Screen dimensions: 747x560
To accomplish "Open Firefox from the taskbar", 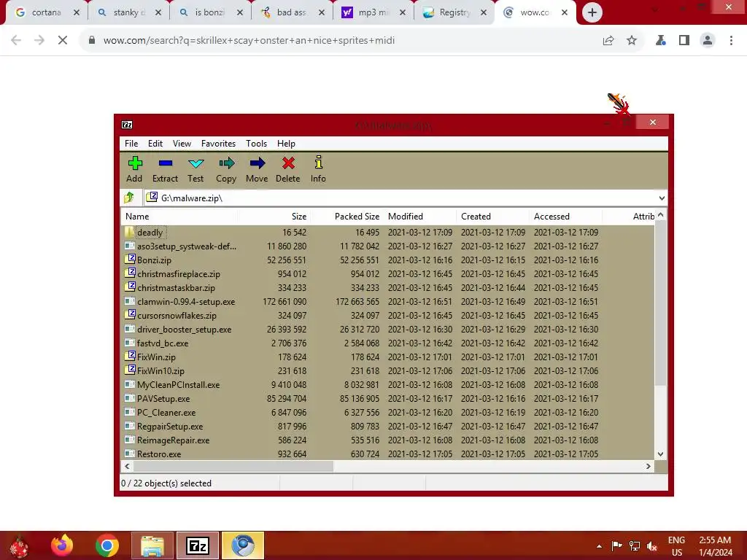I will point(62,545).
